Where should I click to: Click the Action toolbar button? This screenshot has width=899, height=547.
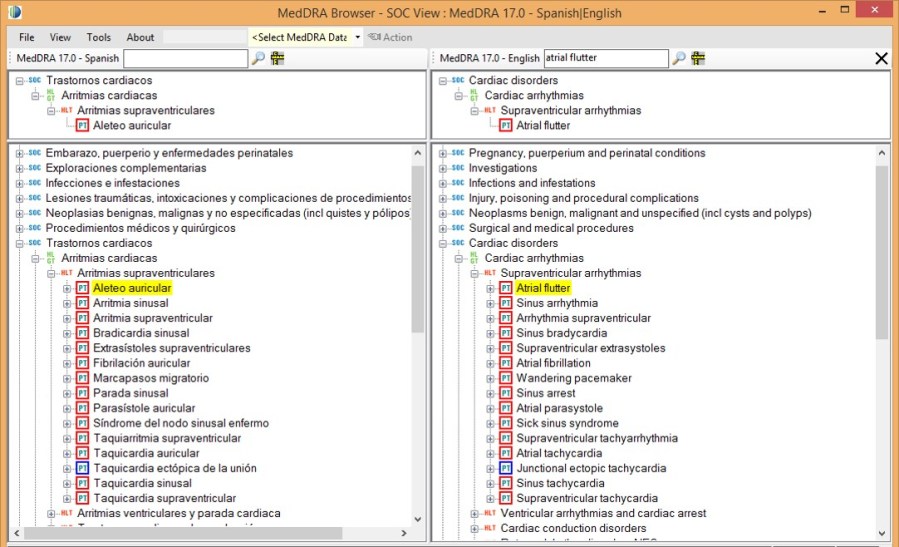[390, 37]
